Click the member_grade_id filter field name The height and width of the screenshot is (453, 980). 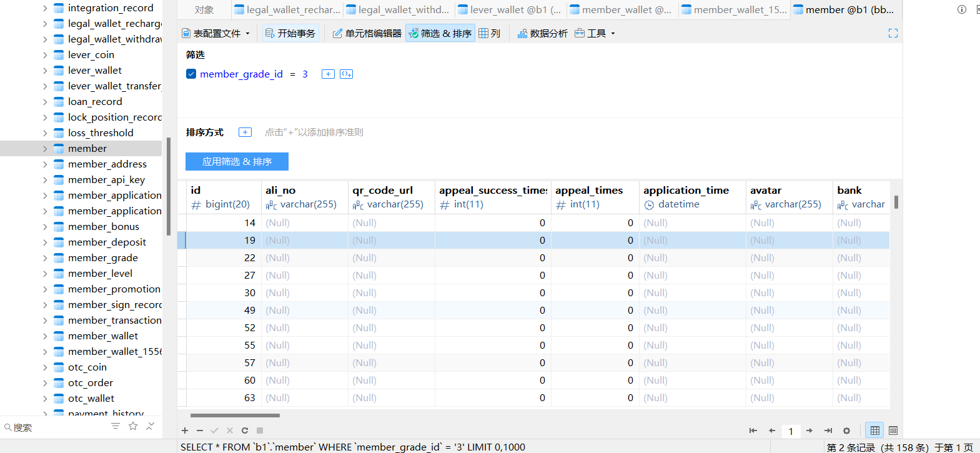point(241,74)
